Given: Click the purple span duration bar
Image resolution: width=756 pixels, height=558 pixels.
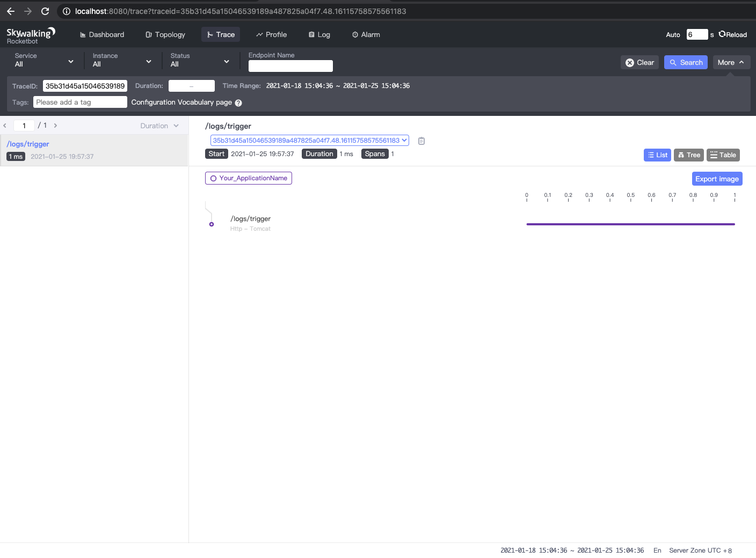Looking at the screenshot, I should (631, 224).
